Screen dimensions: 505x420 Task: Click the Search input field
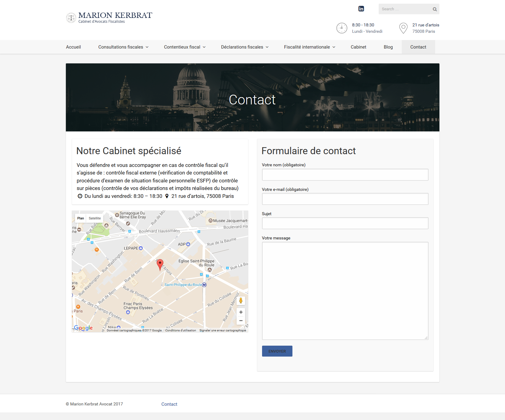coord(405,9)
